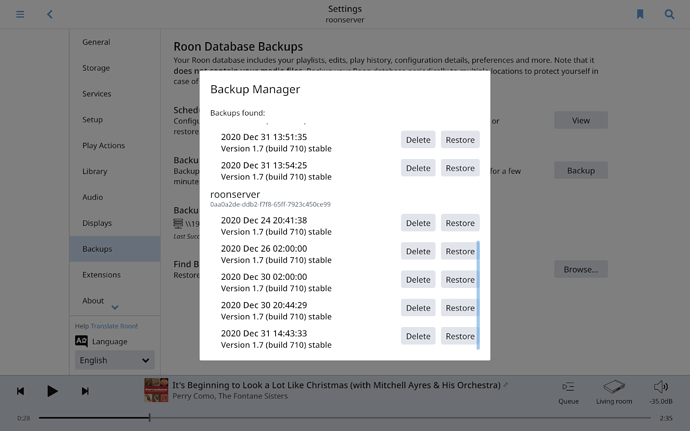The width and height of the screenshot is (690, 431).
Task: Open Services settings tab
Action: coord(115,94)
